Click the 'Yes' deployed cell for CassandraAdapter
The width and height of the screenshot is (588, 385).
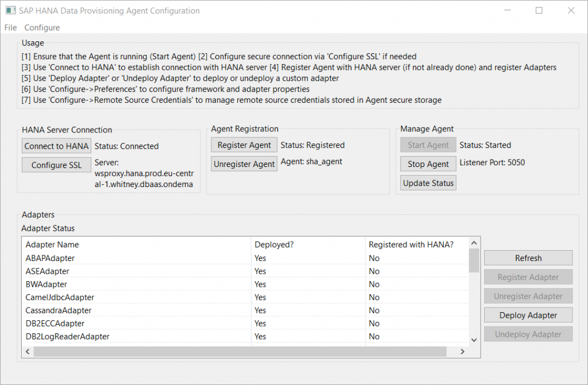(260, 310)
